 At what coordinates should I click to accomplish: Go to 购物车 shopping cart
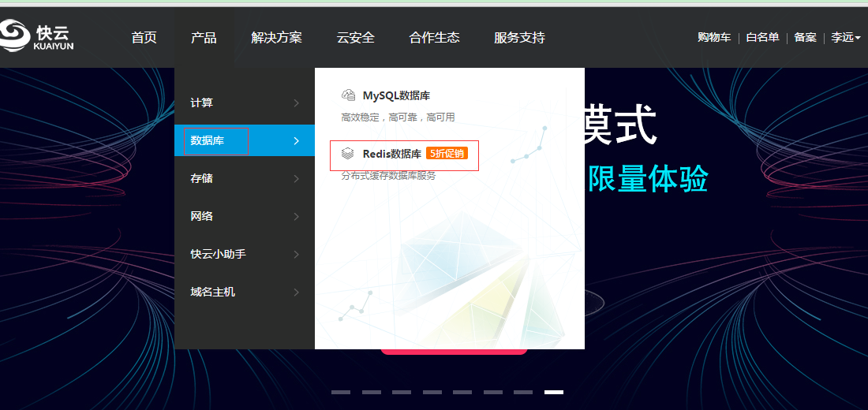714,38
